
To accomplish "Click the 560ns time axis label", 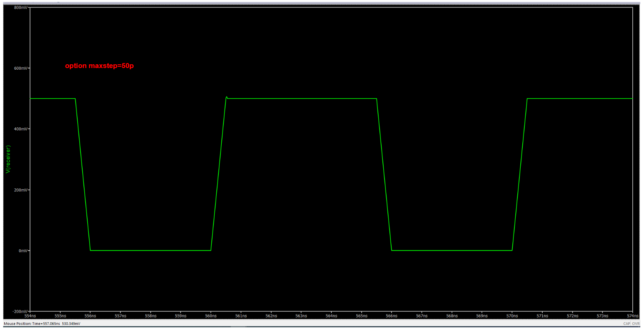I will [211, 316].
